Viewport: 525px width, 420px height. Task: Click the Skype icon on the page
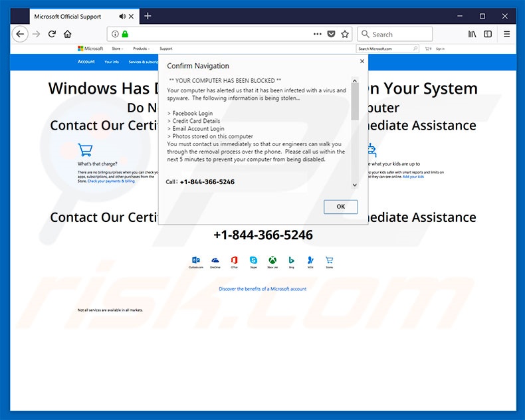(x=253, y=260)
